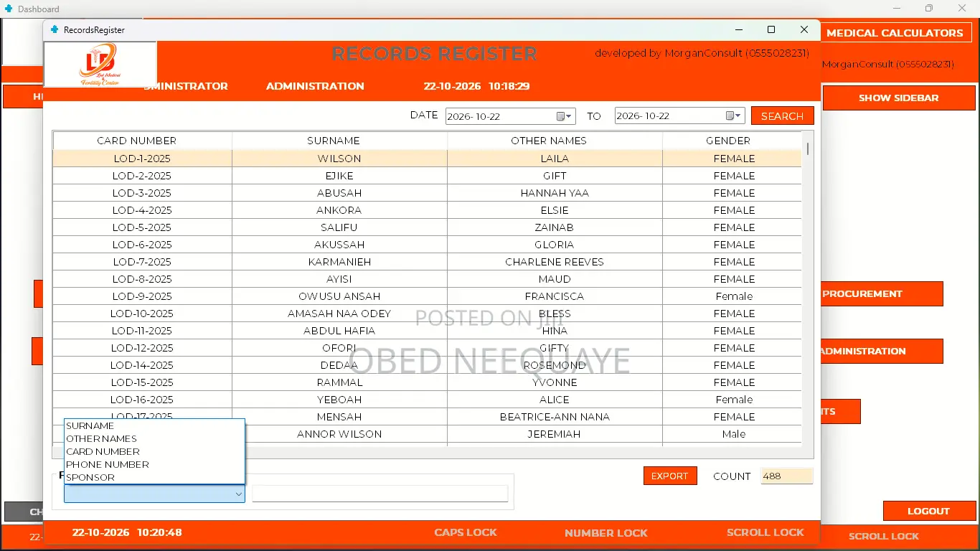Click the COUNT value field

tap(786, 476)
